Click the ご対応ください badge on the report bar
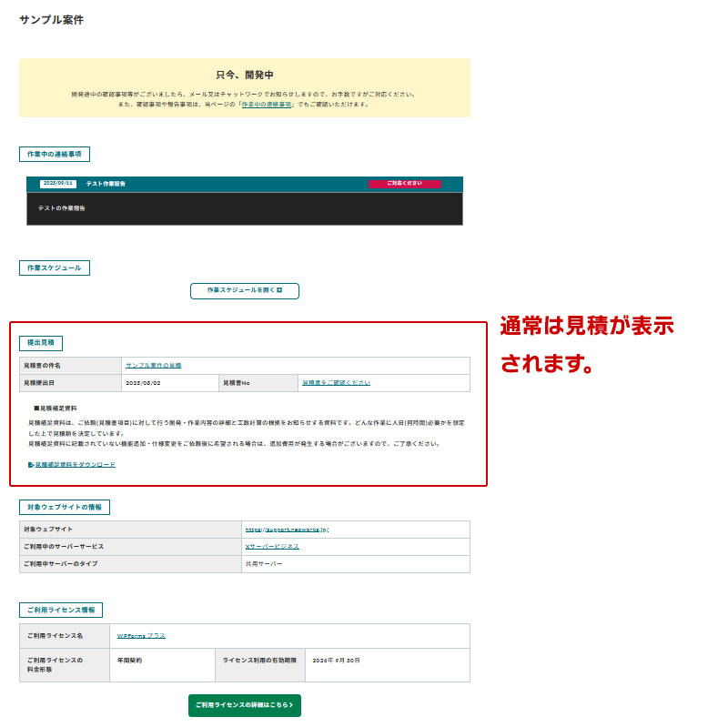728x727 pixels. pos(403,184)
